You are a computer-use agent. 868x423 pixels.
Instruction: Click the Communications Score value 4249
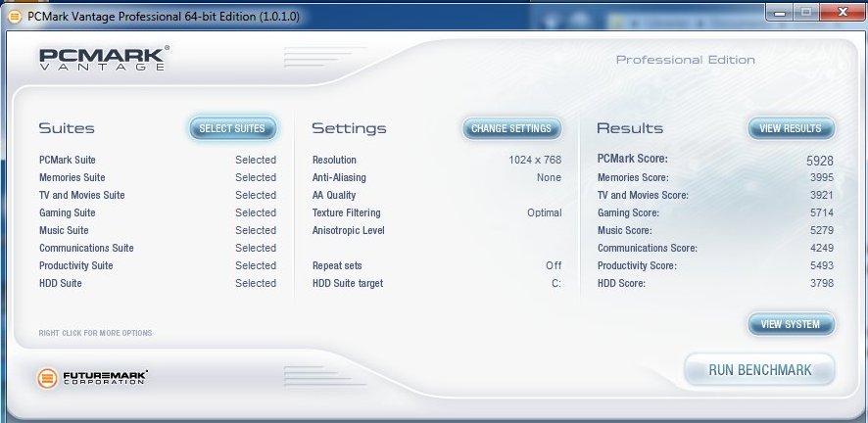tap(822, 249)
